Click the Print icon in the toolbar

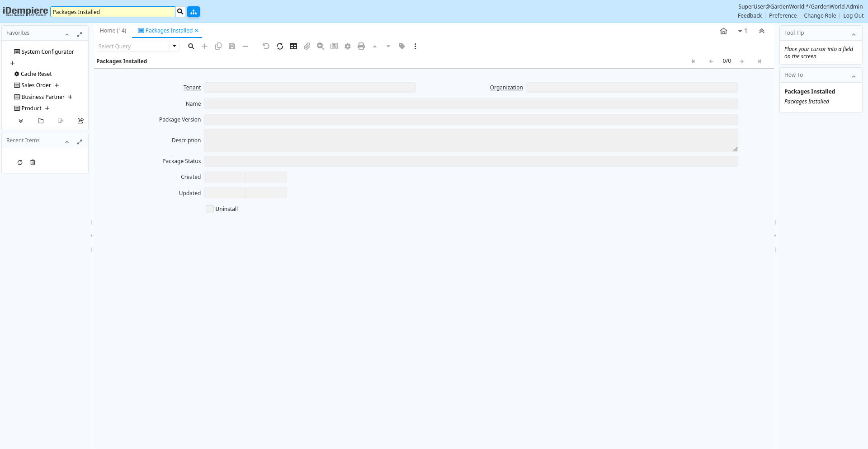(x=361, y=46)
